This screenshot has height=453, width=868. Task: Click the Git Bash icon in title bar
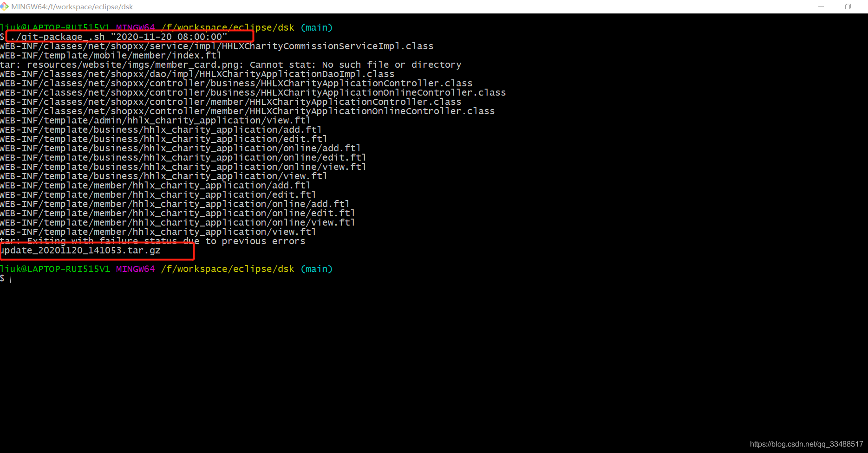click(x=5, y=6)
